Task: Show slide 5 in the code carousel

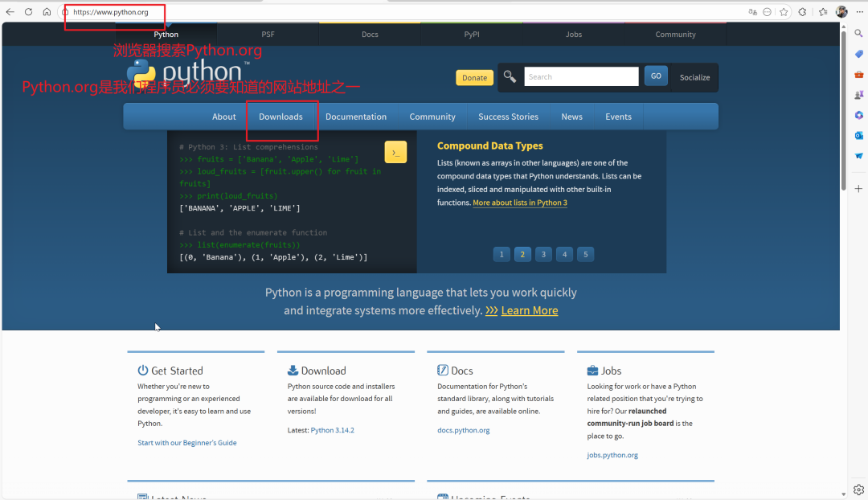Action: [x=586, y=254]
